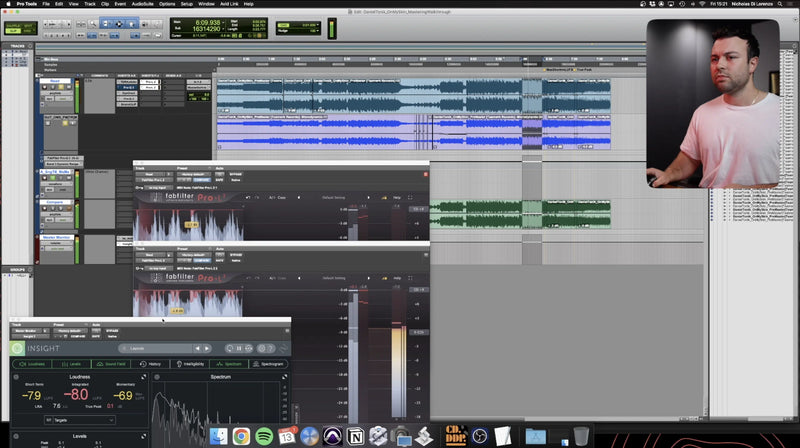The width and height of the screenshot is (800, 448).
Task: Click Help in upper Pro-L 2 plugin
Action: coord(396,198)
